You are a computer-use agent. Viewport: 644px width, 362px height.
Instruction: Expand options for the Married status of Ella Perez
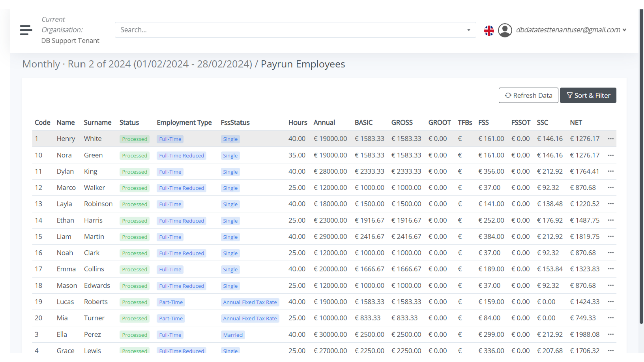click(x=233, y=335)
